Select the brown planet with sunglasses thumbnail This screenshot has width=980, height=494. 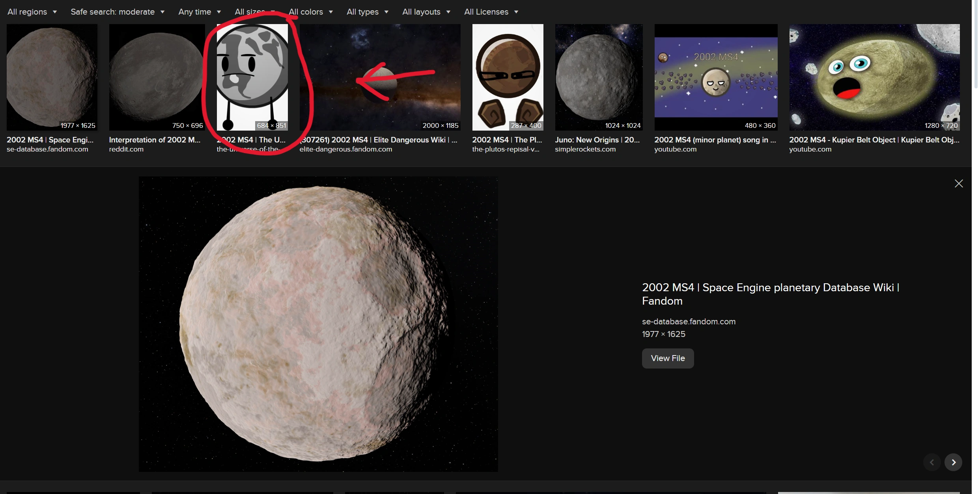coord(507,77)
